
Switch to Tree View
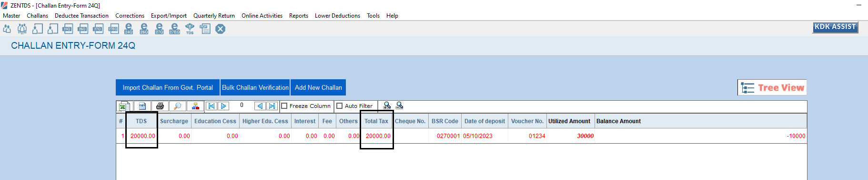click(772, 87)
